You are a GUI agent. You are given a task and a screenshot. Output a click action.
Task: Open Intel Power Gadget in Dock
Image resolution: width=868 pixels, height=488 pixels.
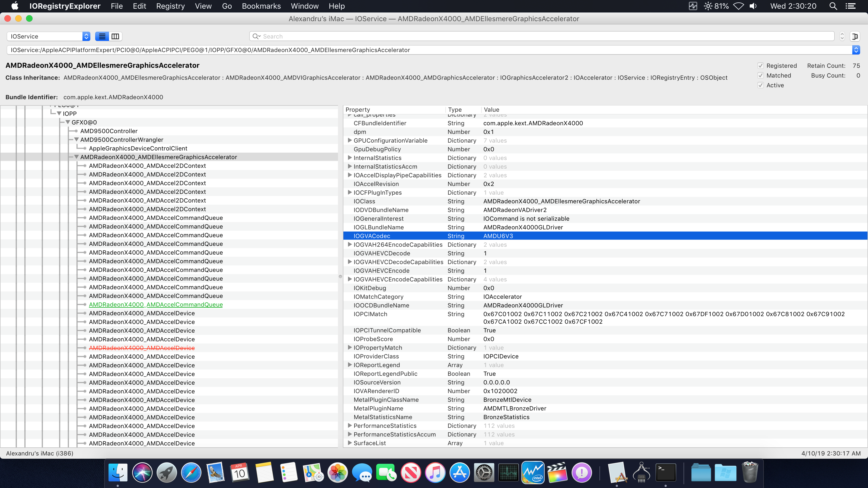[x=532, y=473]
